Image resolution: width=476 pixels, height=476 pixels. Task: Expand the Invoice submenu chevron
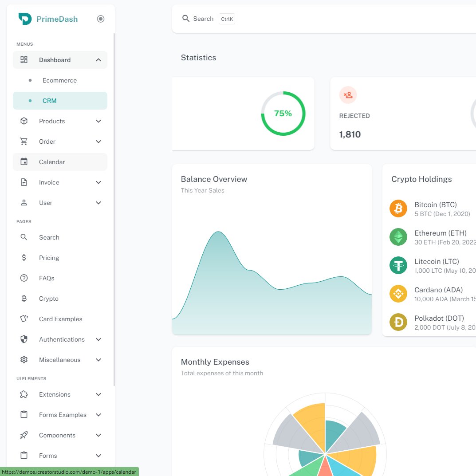pos(98,182)
